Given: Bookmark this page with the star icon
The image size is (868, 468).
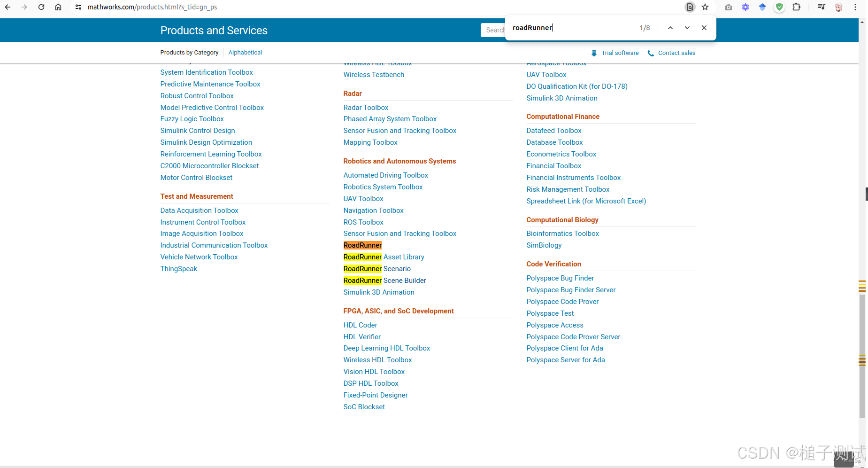Looking at the screenshot, I should coord(705,7).
